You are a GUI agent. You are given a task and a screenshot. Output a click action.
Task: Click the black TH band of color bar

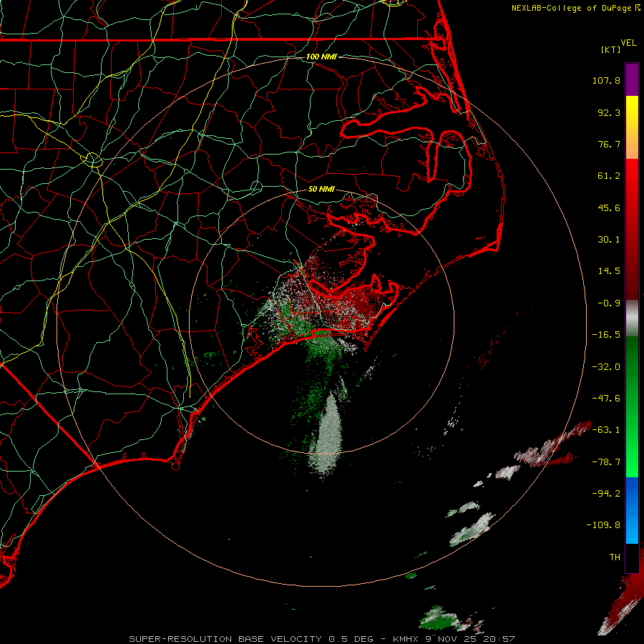[632, 557]
